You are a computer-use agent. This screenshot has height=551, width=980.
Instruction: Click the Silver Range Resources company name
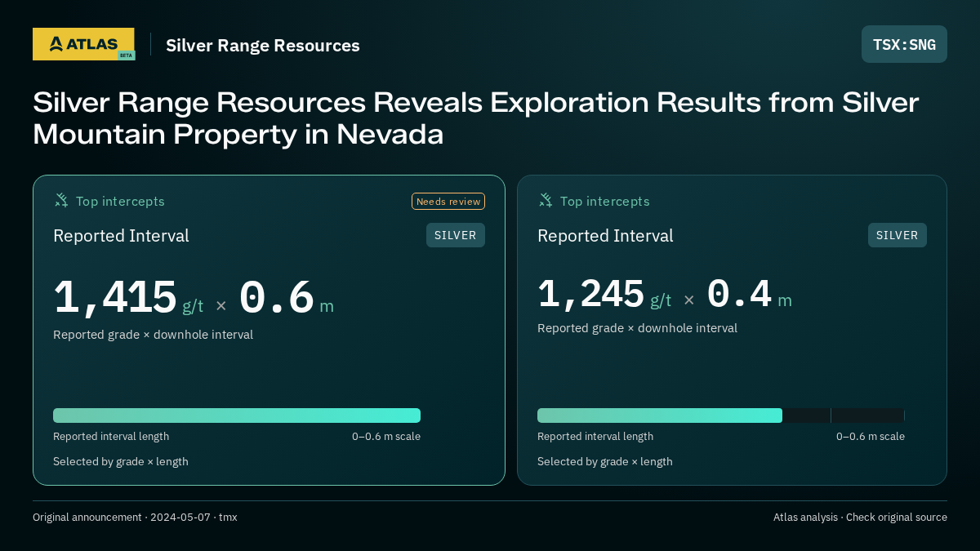263,45
